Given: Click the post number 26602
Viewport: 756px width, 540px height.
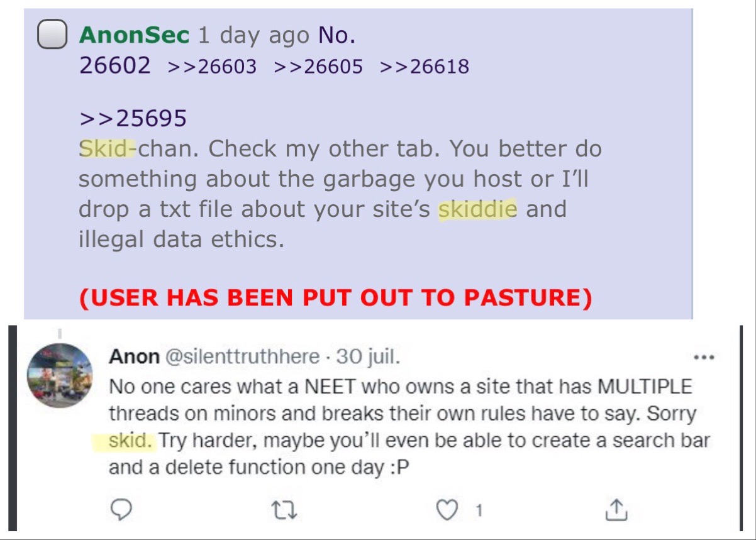Looking at the screenshot, I should tap(115, 65).
